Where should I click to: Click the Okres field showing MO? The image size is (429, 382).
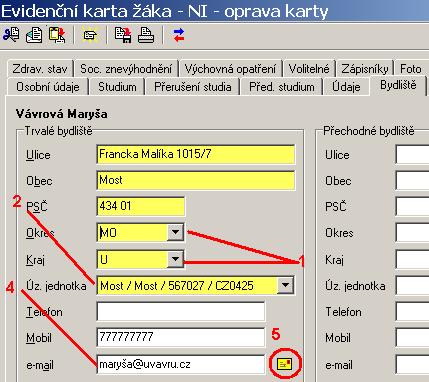pyautogui.click(x=132, y=232)
